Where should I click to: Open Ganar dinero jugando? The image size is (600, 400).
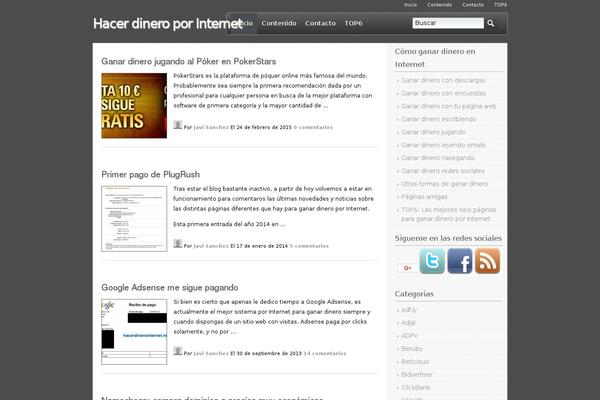tap(434, 132)
